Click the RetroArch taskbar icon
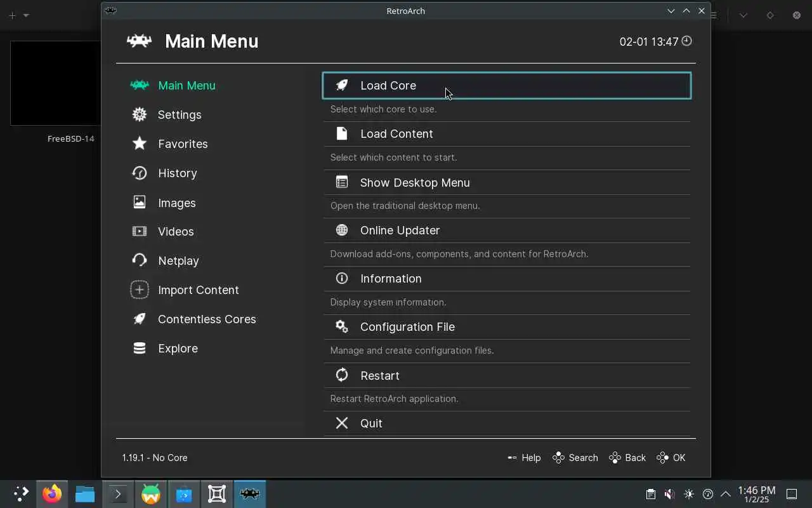The height and width of the screenshot is (508, 812). 250,494
